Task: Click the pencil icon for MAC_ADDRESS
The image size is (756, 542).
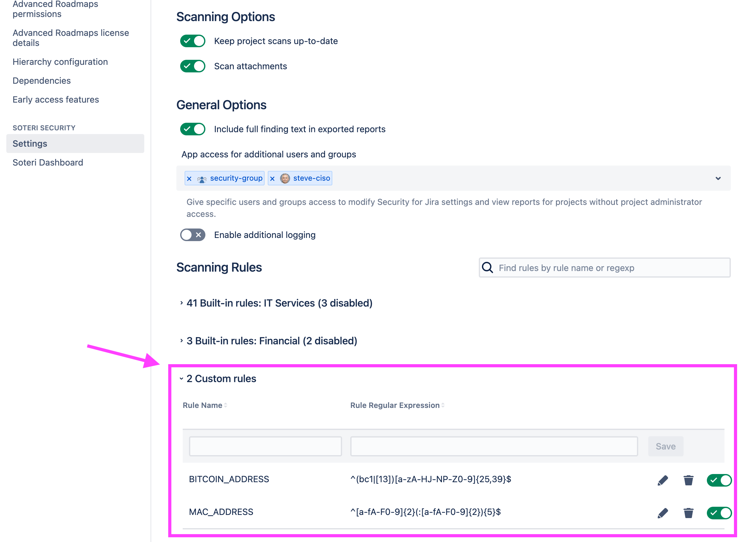Action: (662, 513)
